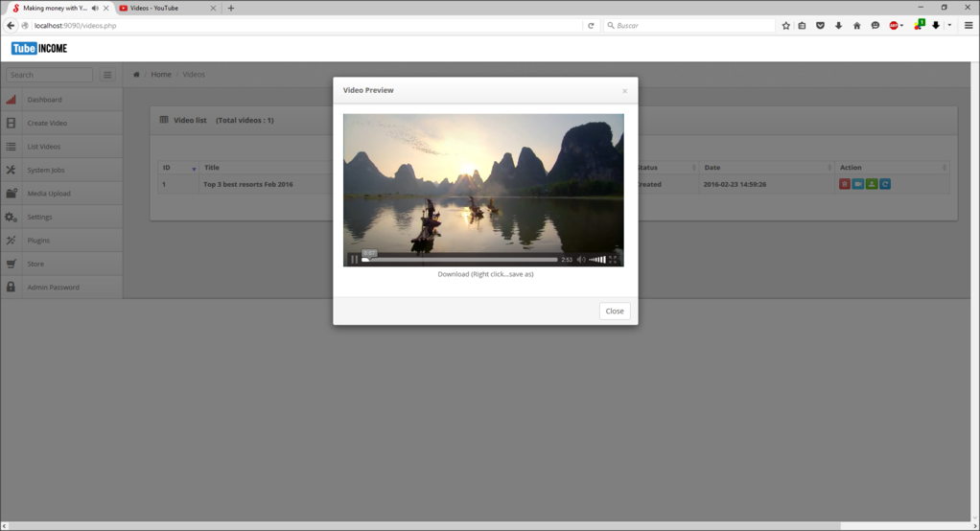Image resolution: width=980 pixels, height=531 pixels.
Task: Click the Download (Right click...save as) link
Action: pyautogui.click(x=485, y=274)
